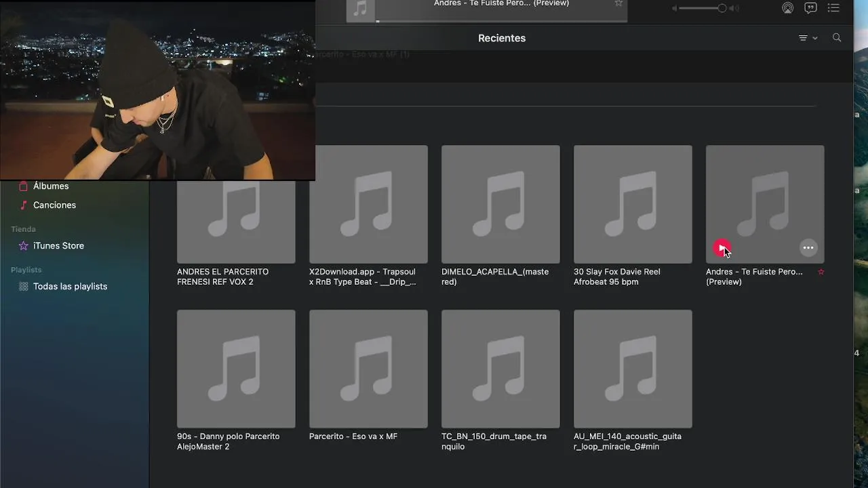Open Todas las playlists
The image size is (868, 488).
coord(70,286)
